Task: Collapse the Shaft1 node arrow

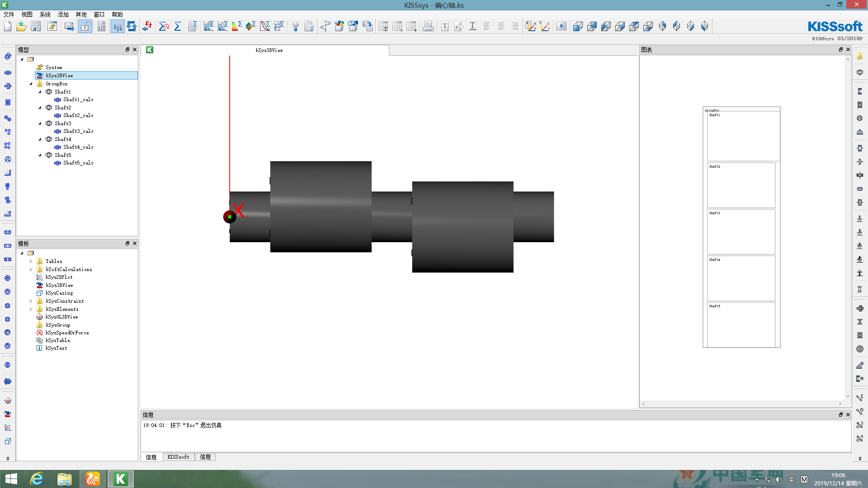Action: [x=40, y=92]
